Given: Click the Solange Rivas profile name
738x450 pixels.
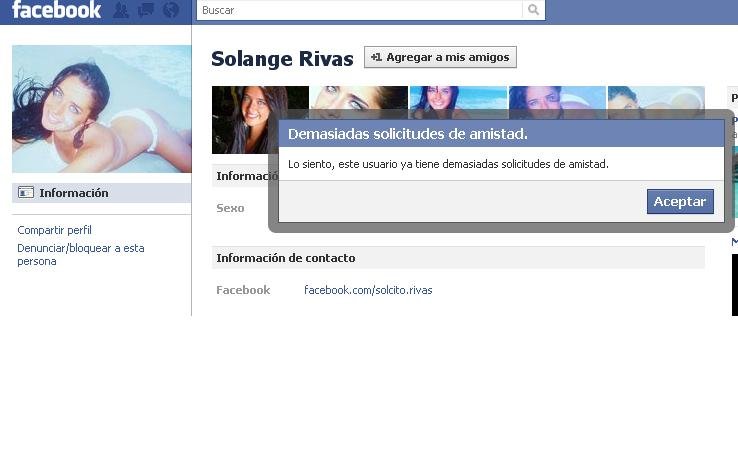Looking at the screenshot, I should pos(282,59).
